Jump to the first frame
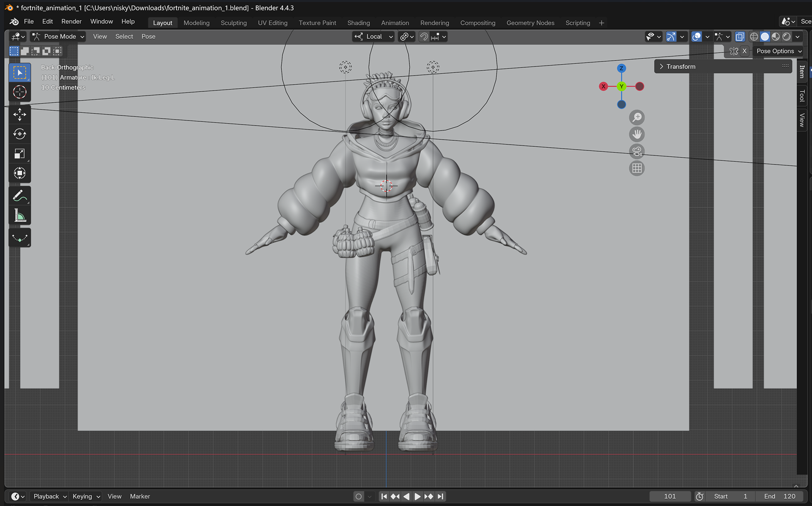812x506 pixels. pyautogui.click(x=384, y=496)
